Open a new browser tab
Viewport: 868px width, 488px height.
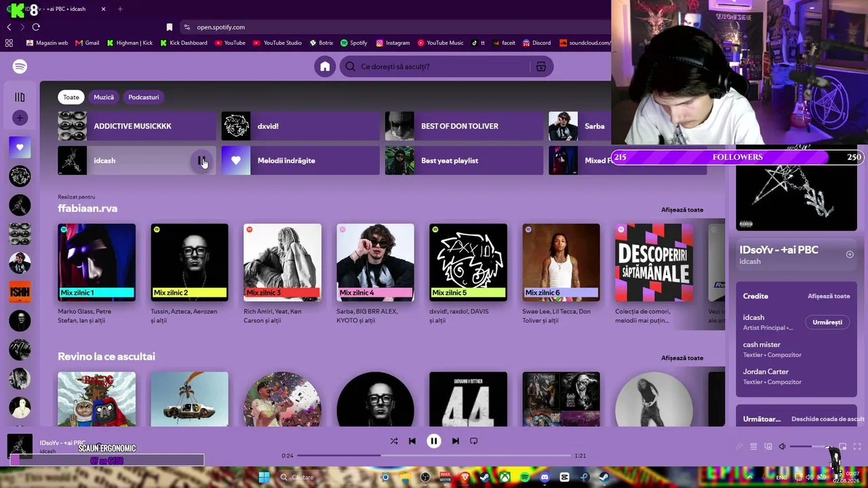pos(120,9)
